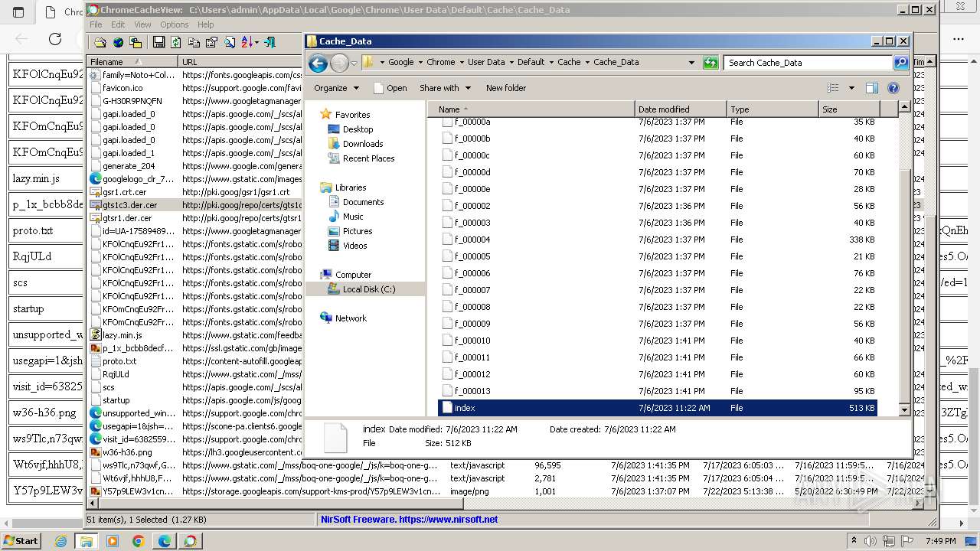Screen dimensions: 980x551
Task: Select Pictures library
Action: 358,231
